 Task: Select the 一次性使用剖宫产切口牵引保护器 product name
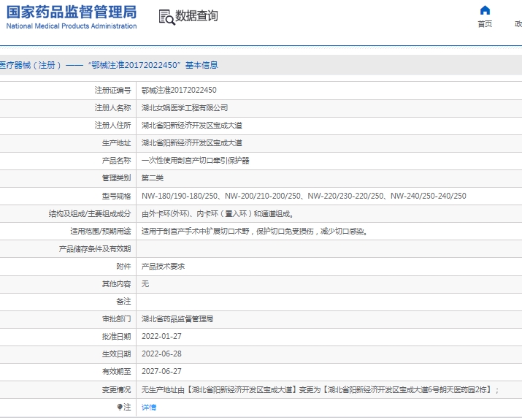point(196,161)
